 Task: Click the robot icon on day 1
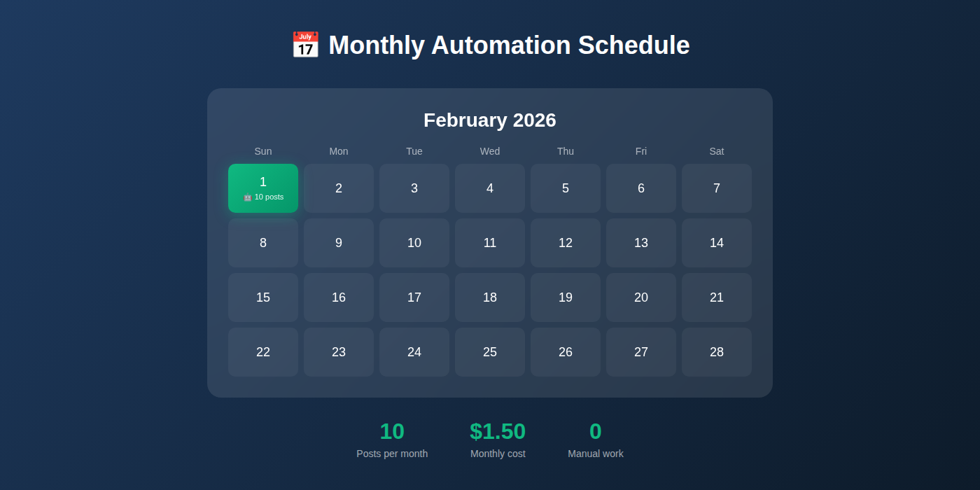point(247,197)
